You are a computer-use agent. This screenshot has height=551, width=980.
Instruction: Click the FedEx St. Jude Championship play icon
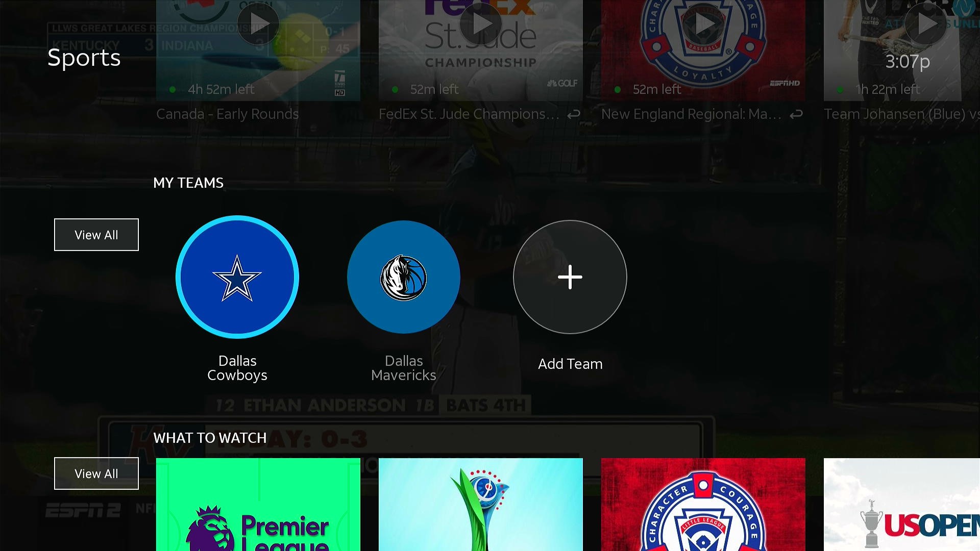point(481,23)
